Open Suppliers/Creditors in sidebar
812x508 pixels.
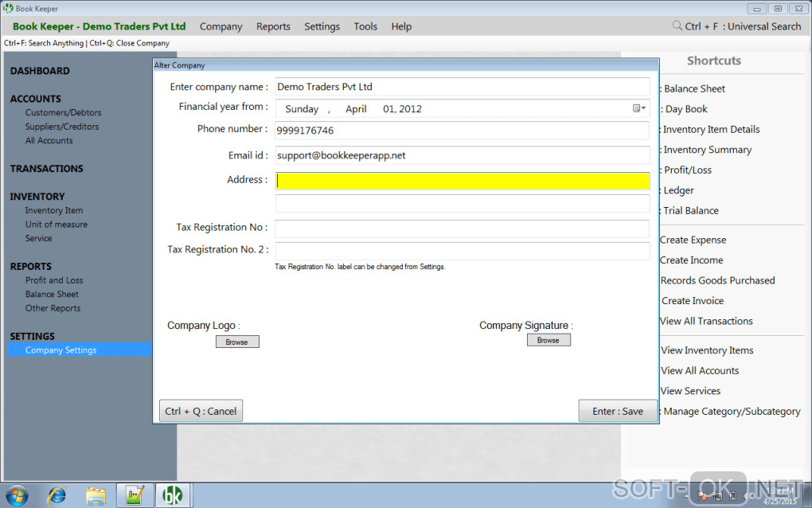(x=62, y=127)
